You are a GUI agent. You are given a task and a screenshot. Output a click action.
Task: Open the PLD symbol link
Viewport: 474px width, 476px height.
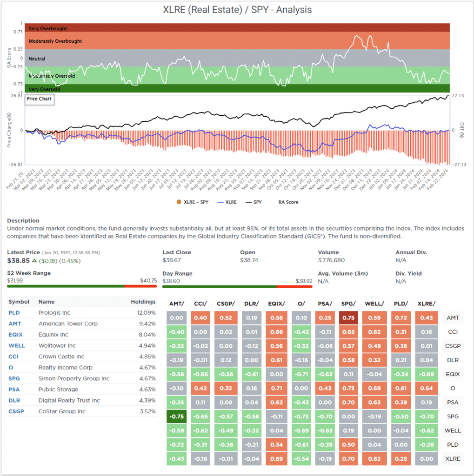[x=14, y=313]
